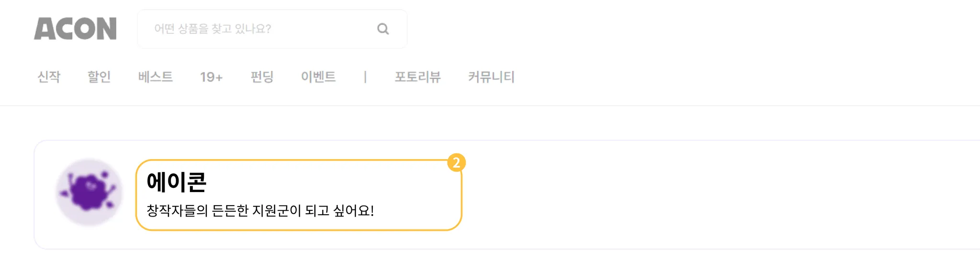Click the blank header area beside the search bar
The image size is (980, 275).
[x=670, y=29]
